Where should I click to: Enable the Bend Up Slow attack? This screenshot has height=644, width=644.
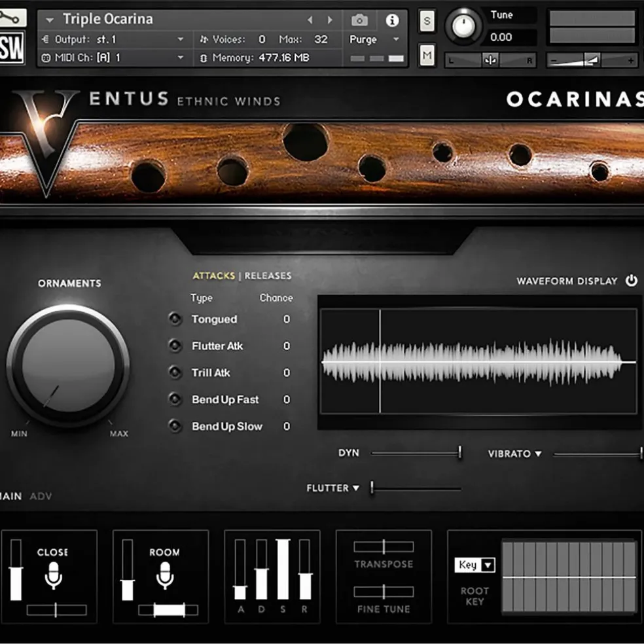(175, 426)
